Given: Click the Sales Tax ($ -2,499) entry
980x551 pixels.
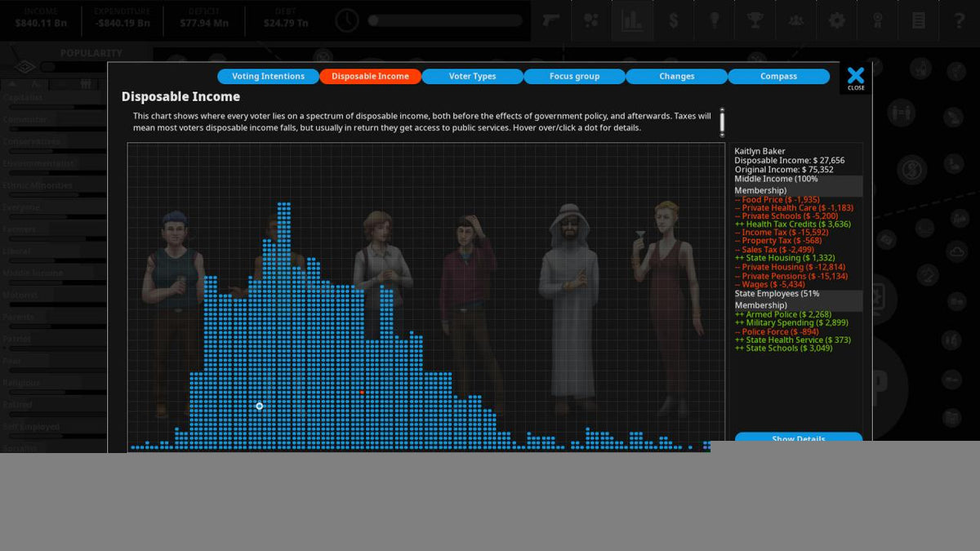Looking at the screenshot, I should point(773,250).
